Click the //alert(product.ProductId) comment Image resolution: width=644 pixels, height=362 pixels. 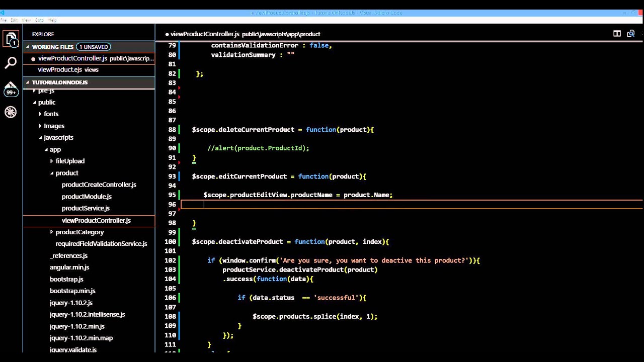coord(258,148)
